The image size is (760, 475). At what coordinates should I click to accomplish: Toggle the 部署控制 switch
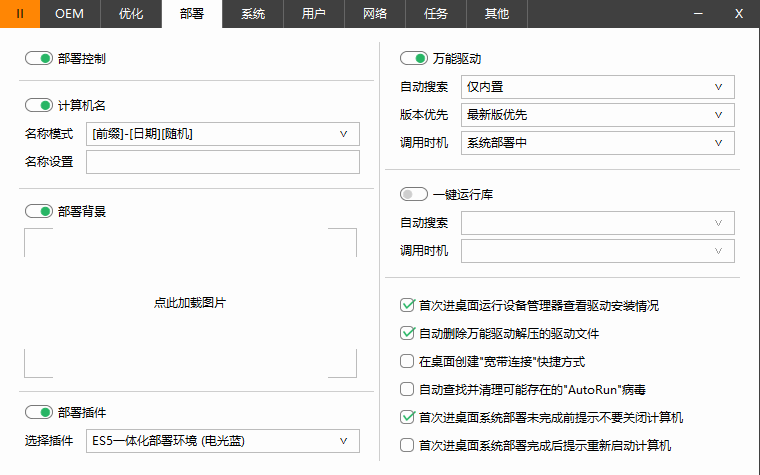coord(39,59)
